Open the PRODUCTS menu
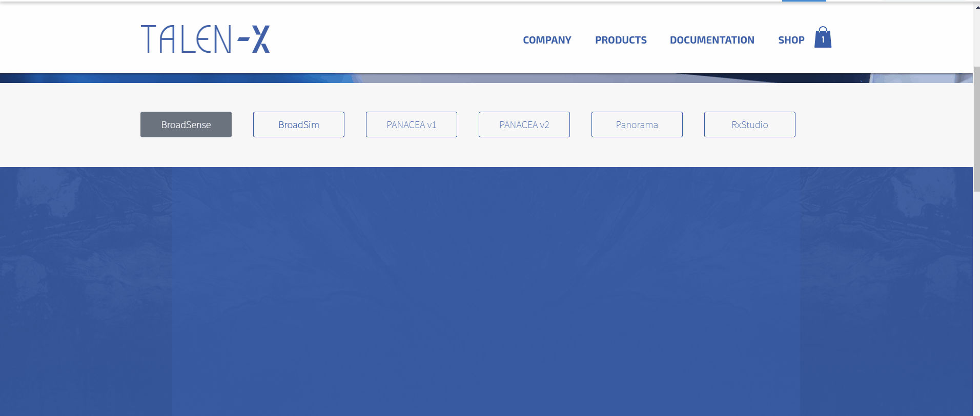The image size is (980, 416). click(x=621, y=40)
